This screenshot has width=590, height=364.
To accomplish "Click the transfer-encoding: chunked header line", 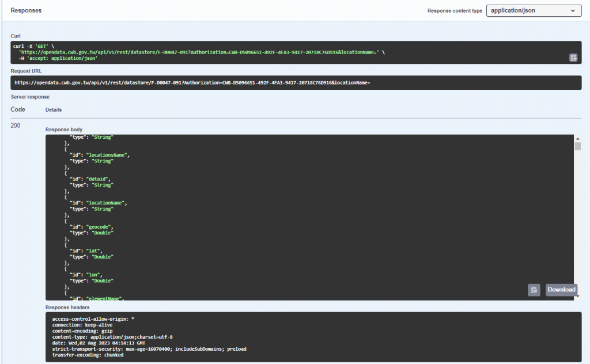I will tap(88, 355).
